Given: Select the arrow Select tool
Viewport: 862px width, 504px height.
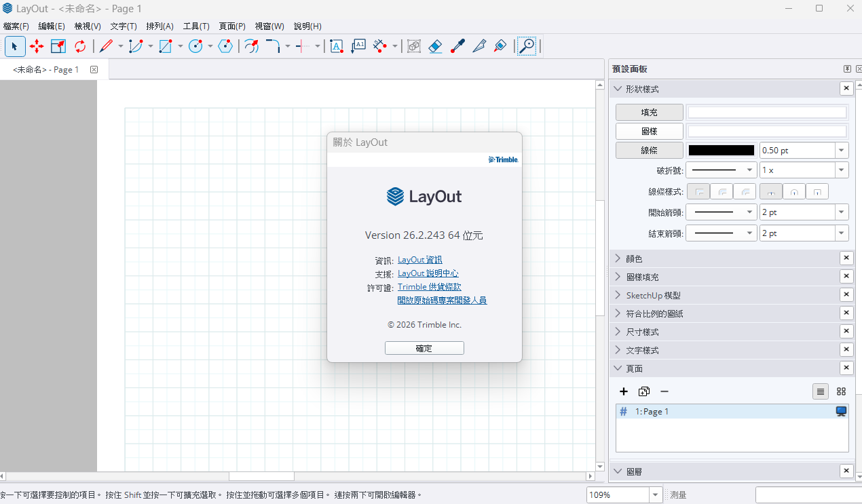Looking at the screenshot, I should point(15,46).
